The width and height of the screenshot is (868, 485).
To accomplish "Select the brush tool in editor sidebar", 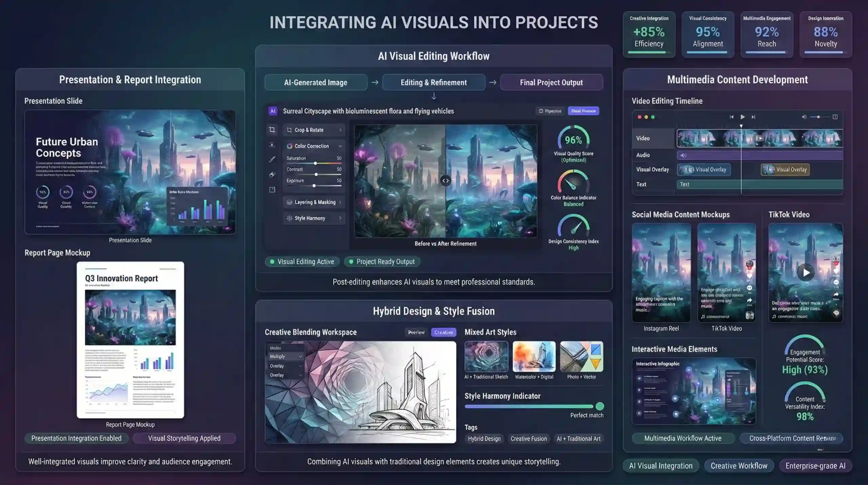I will click(x=272, y=159).
